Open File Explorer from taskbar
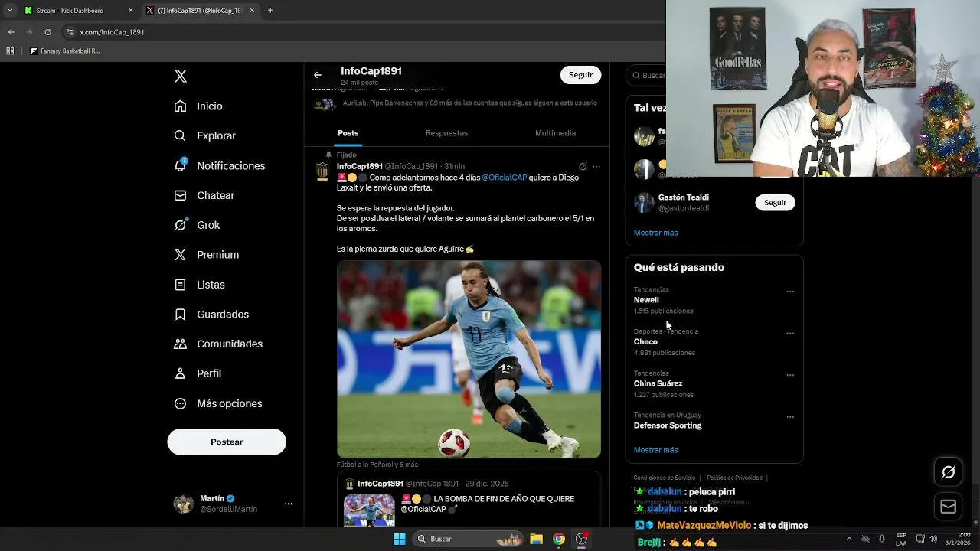The image size is (980, 551). (x=536, y=539)
